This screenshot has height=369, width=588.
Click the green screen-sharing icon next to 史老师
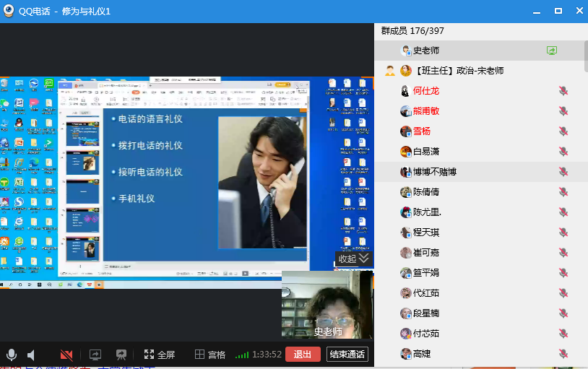[552, 51]
